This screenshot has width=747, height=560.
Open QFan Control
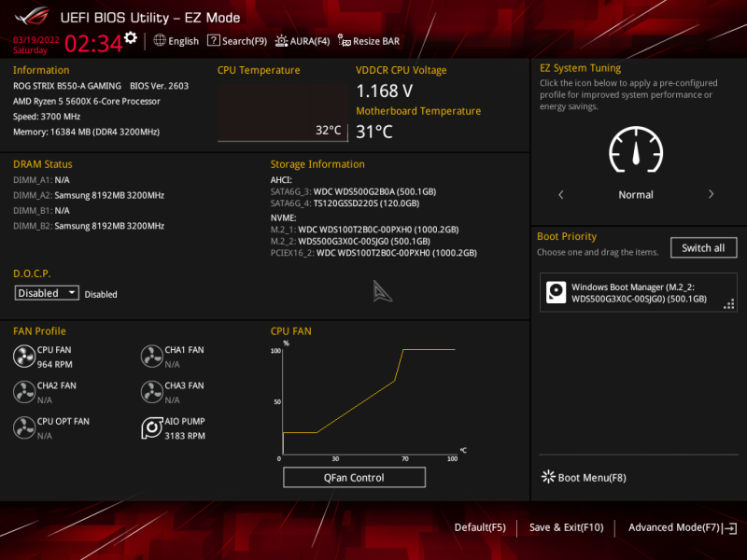354,477
